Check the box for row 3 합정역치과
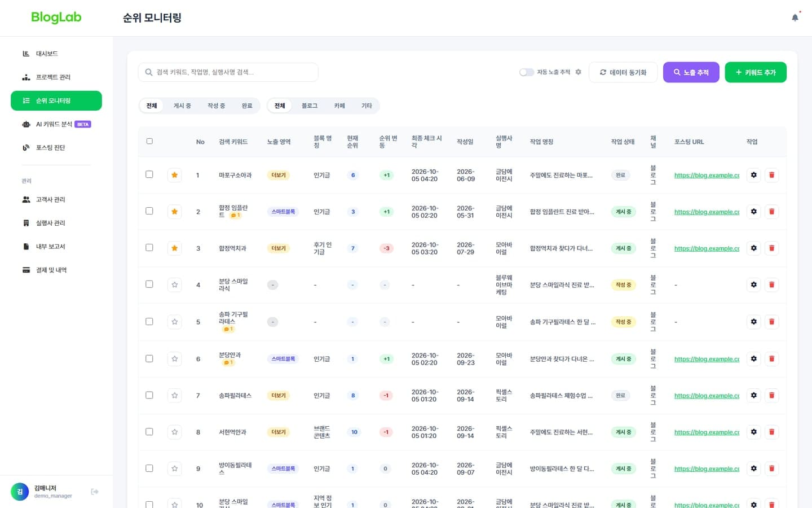Screen dimensions: 812x508 pyautogui.click(x=149, y=248)
